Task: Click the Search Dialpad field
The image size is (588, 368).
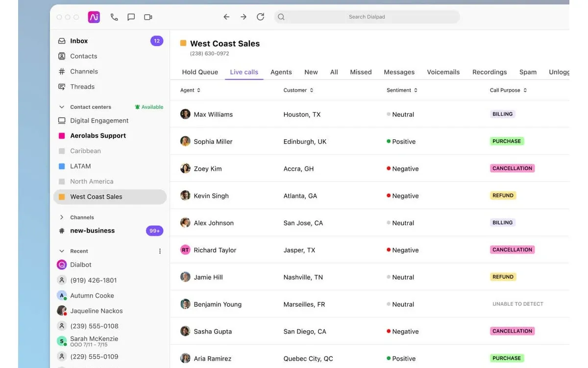Action: [x=367, y=17]
